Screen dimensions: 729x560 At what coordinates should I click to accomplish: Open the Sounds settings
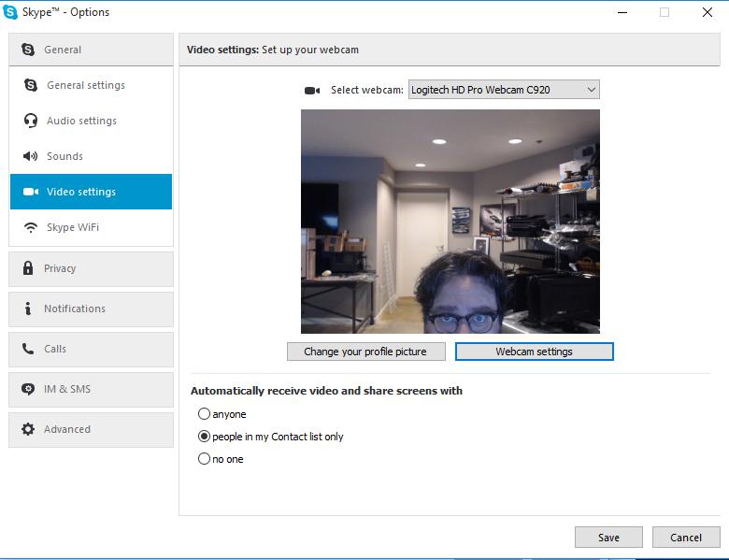point(92,156)
